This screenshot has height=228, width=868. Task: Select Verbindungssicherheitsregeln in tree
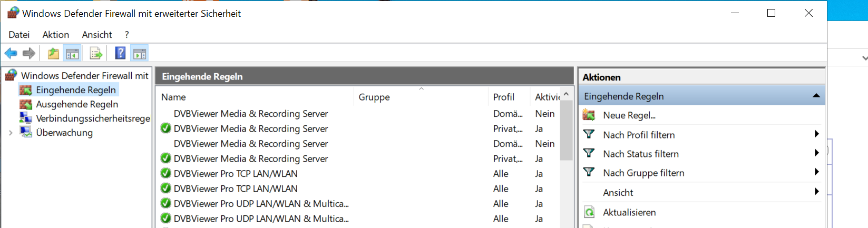click(x=93, y=118)
